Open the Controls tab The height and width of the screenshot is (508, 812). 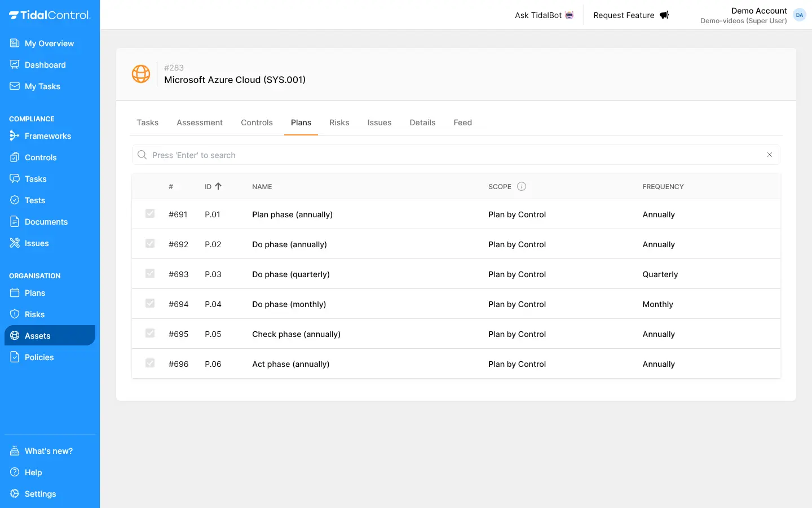(257, 122)
